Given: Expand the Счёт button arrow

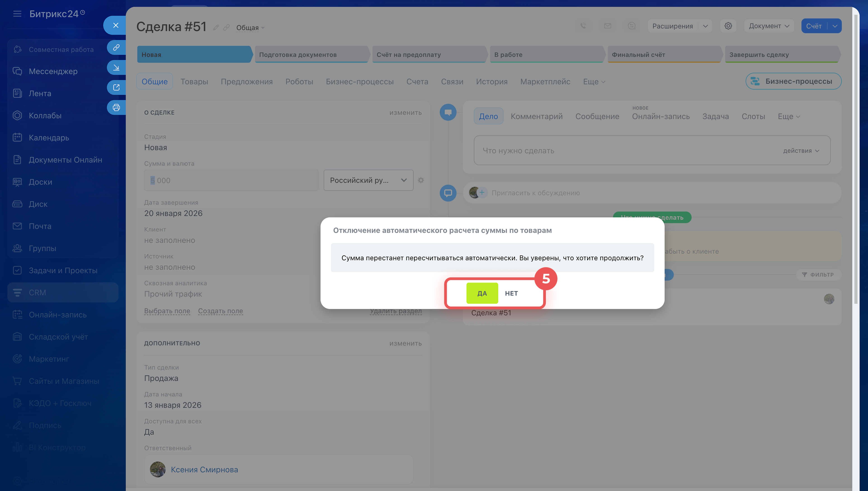Looking at the screenshot, I should pyautogui.click(x=835, y=26).
